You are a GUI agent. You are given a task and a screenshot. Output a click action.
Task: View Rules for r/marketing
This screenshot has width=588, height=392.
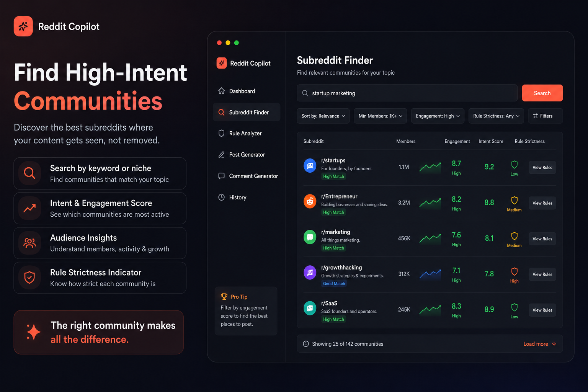pos(542,238)
